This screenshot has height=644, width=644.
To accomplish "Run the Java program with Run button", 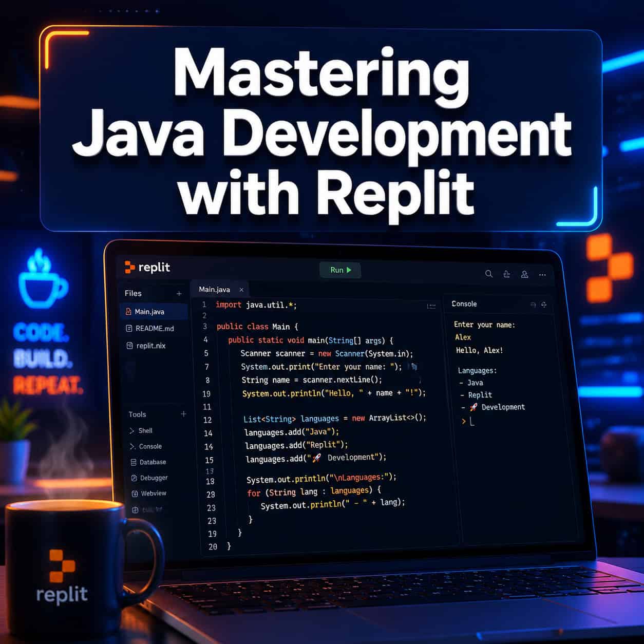I will (x=340, y=270).
